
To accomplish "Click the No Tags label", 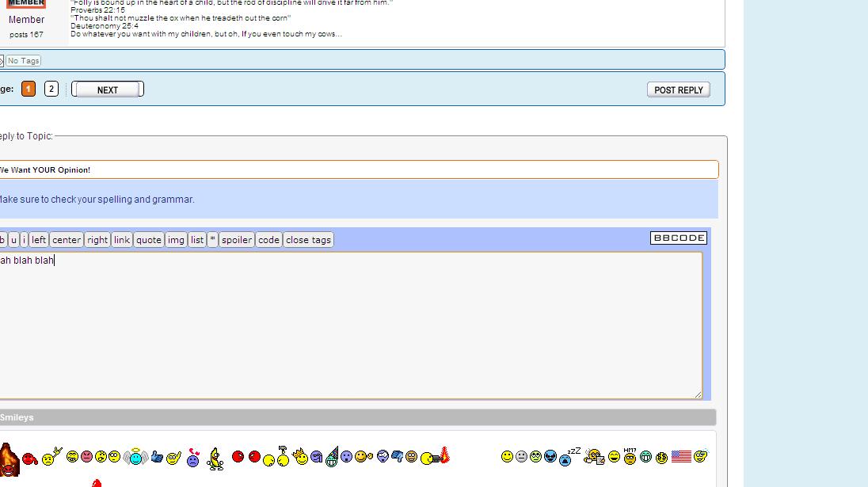I will point(23,60).
